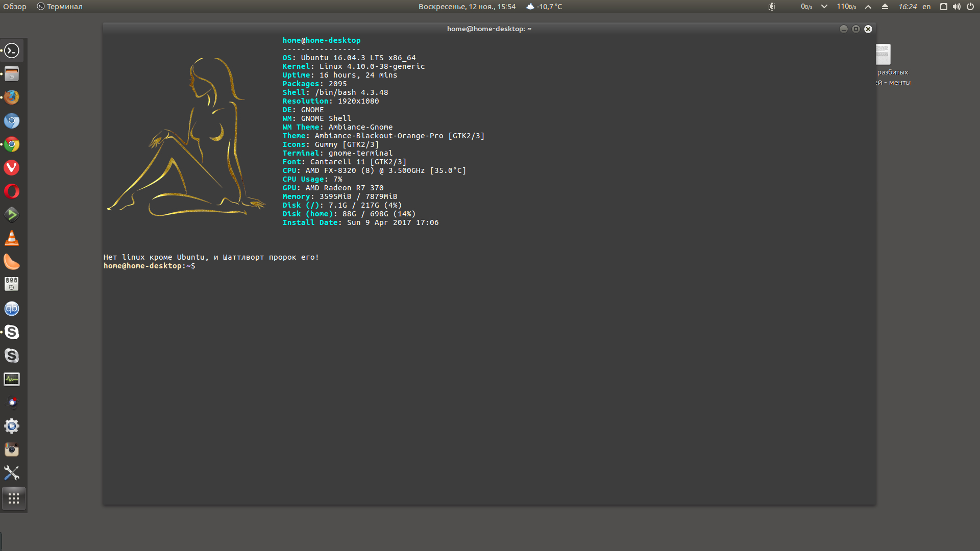Click the 110B/s upload rate text
980x551 pixels.
coord(846,7)
